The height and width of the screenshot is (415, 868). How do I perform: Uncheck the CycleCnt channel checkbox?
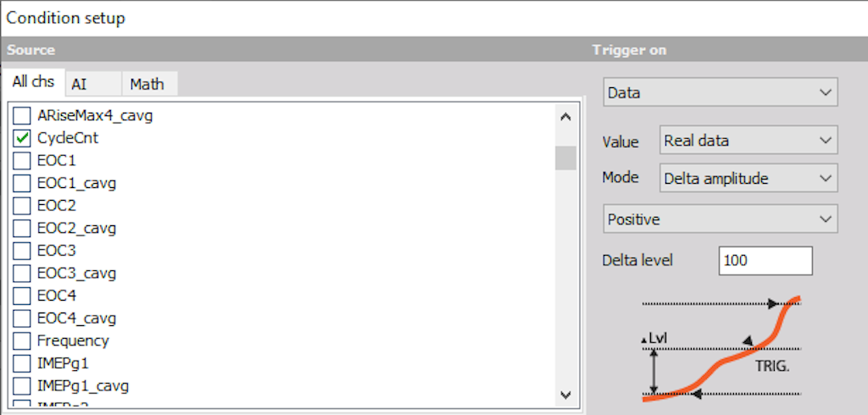coord(21,138)
